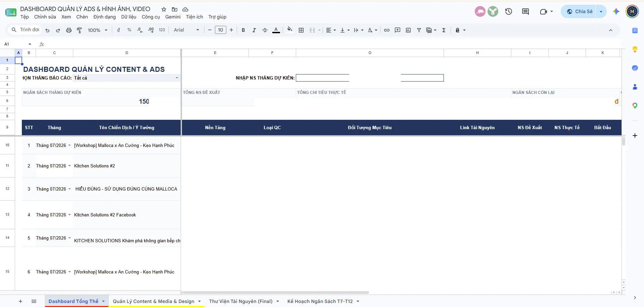Print the spreadsheet with printer icon
This screenshot has height=307, width=644.
pos(69,30)
